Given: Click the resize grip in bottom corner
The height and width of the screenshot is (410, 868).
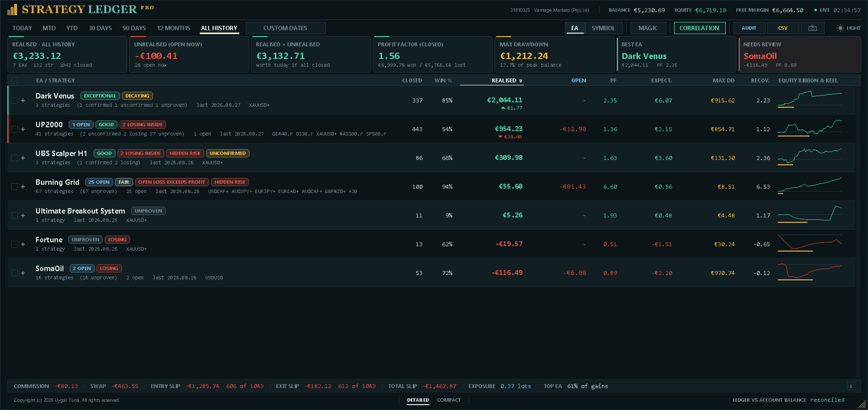Looking at the screenshot, I should pyautogui.click(x=863, y=405).
